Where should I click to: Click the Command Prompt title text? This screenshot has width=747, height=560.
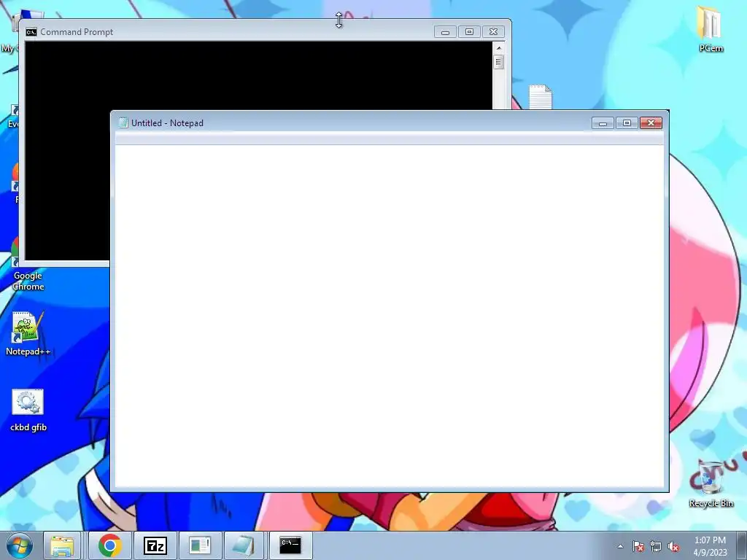[77, 32]
